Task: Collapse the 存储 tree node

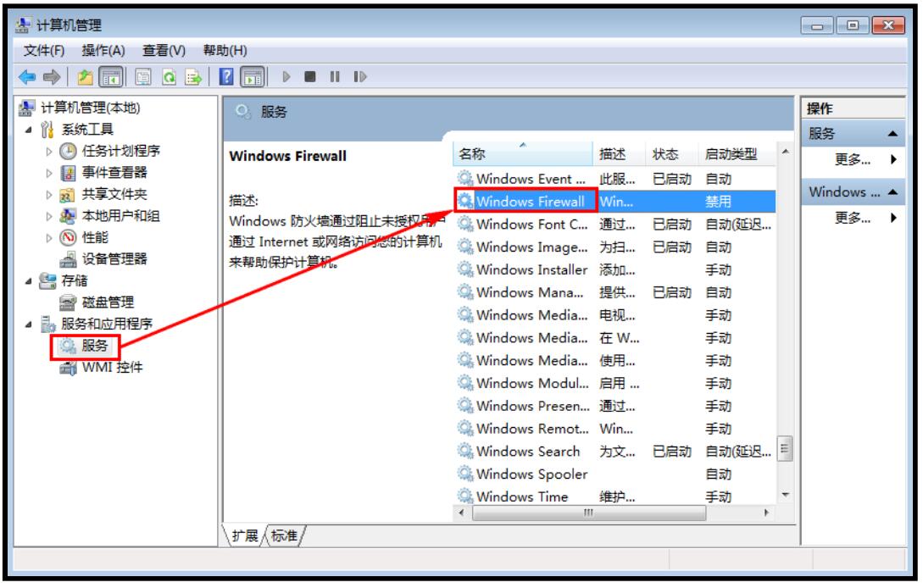Action: click(28, 281)
